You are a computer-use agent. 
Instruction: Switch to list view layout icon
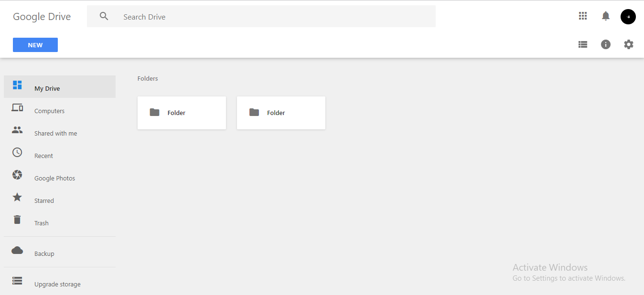tap(583, 44)
